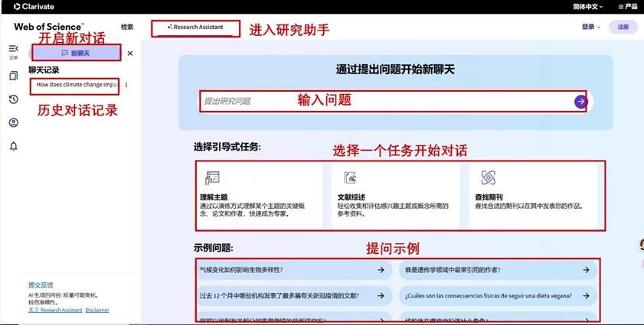Click the 注册 register button
Screen dimensions: 644x325
(x=623, y=27)
